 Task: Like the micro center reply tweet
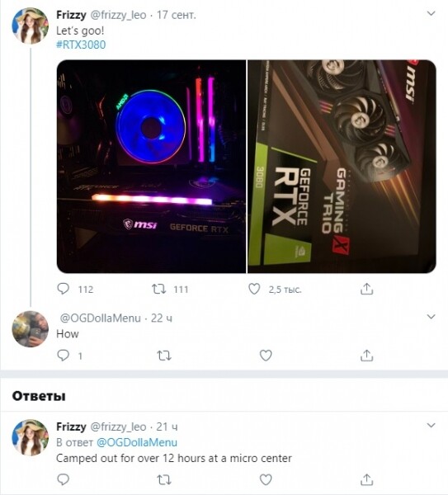[266, 479]
